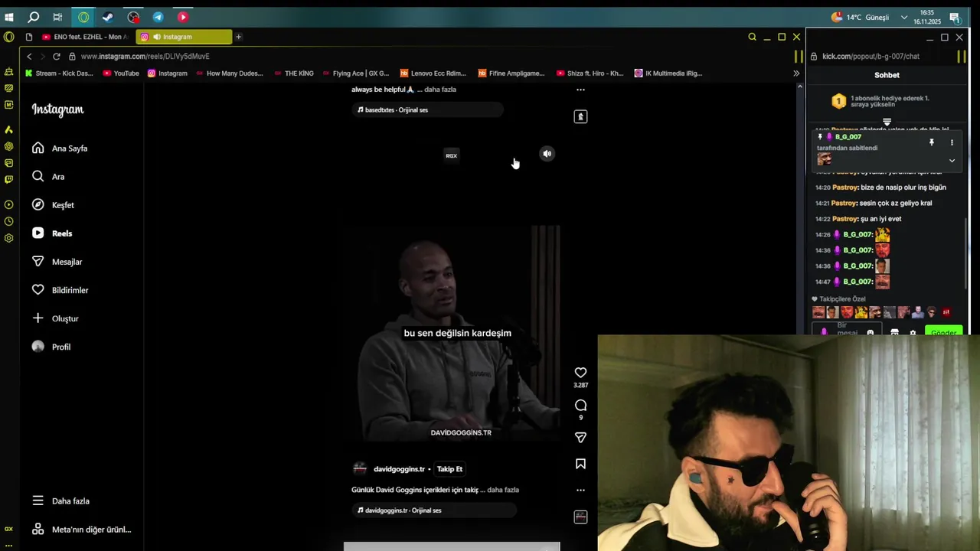
Task: Click Kick chat message input field
Action: [x=848, y=331]
